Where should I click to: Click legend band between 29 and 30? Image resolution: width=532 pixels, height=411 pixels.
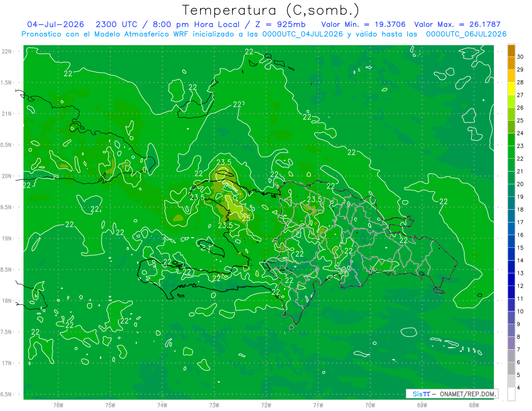coord(511,63)
